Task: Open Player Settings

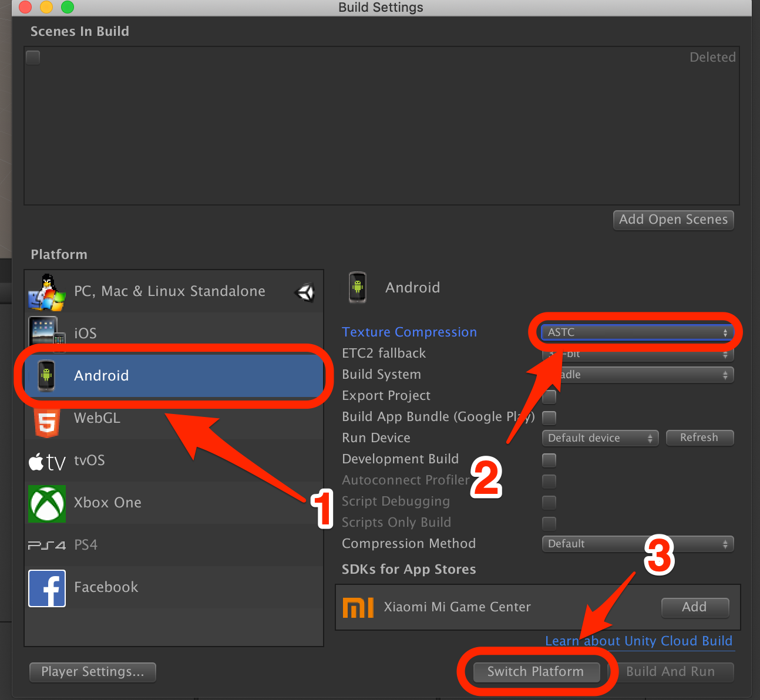Action: tap(92, 672)
